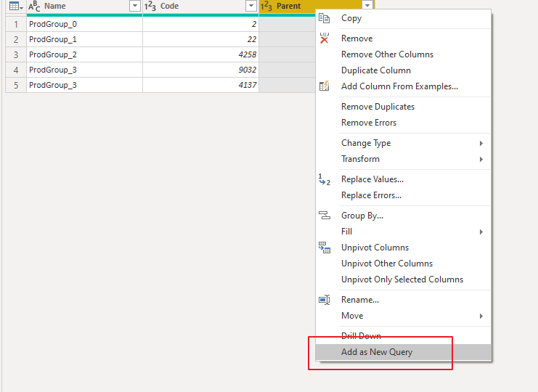
Task: Click Add Column From Examples icon
Action: coord(324,86)
